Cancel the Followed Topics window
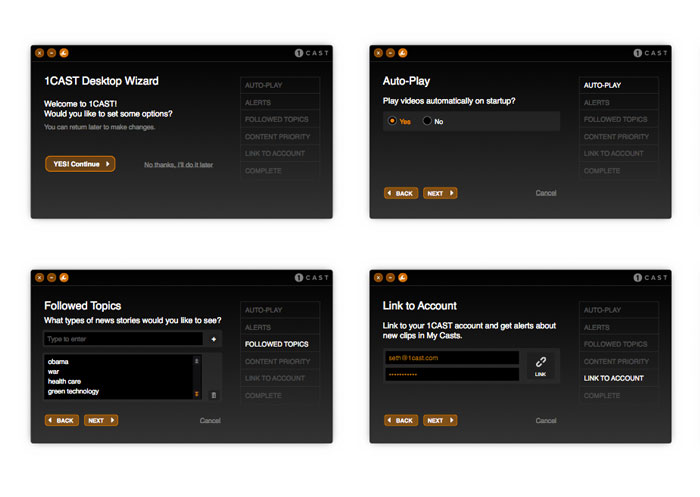Screen dimensions: 700x497 pyautogui.click(x=210, y=421)
